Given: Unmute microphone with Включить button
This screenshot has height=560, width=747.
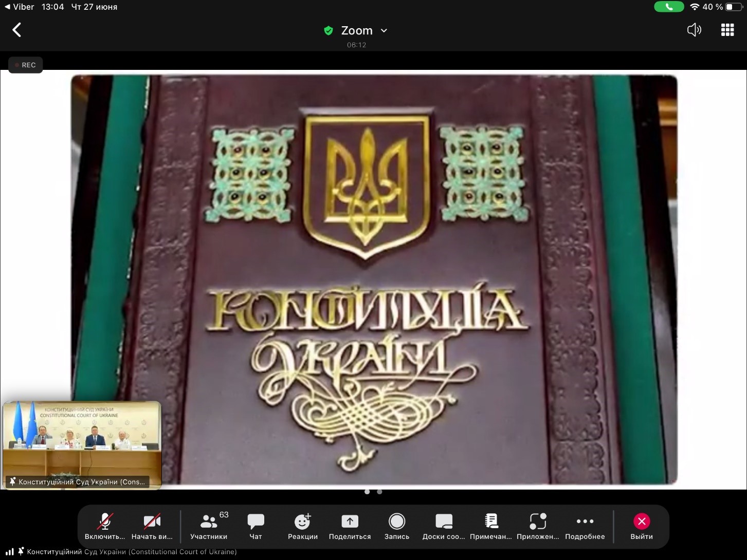Looking at the screenshot, I should [x=105, y=527].
